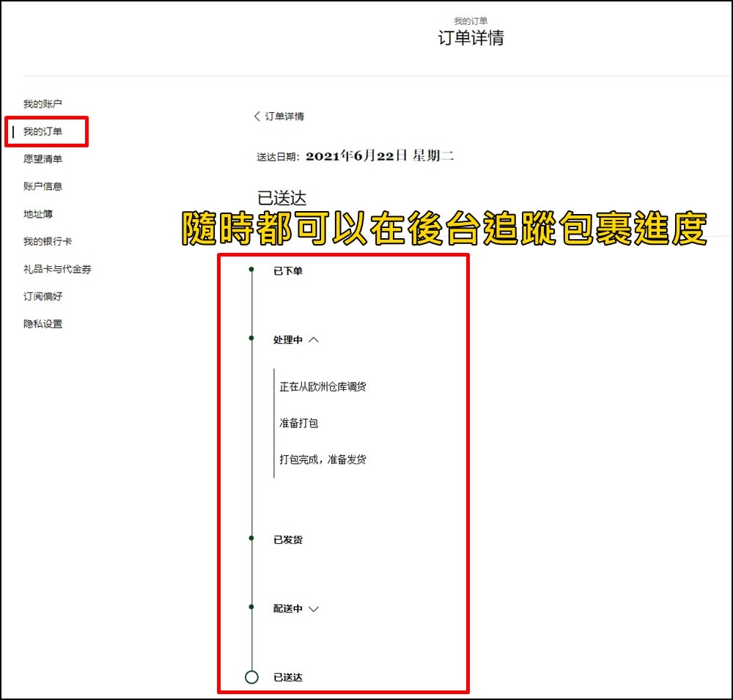The image size is (733, 700).
Task: Open 账户信息 from the sidebar
Action: 43,187
